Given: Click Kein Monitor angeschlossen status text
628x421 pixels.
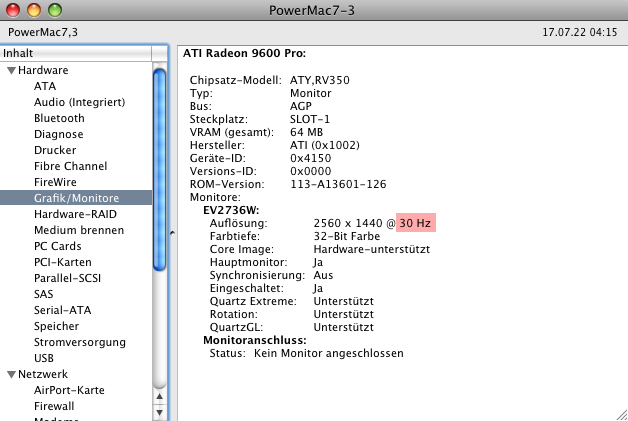Looking at the screenshot, I should point(329,353).
